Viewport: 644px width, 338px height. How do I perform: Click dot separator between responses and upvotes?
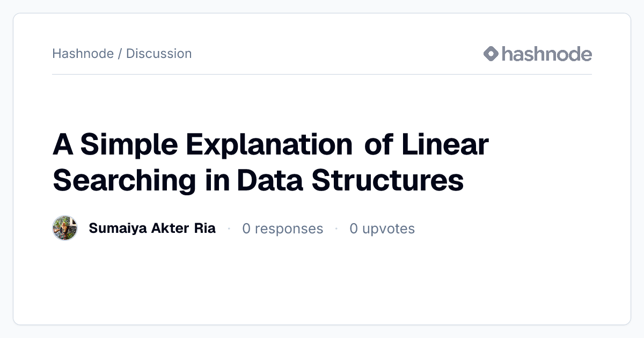tap(336, 229)
